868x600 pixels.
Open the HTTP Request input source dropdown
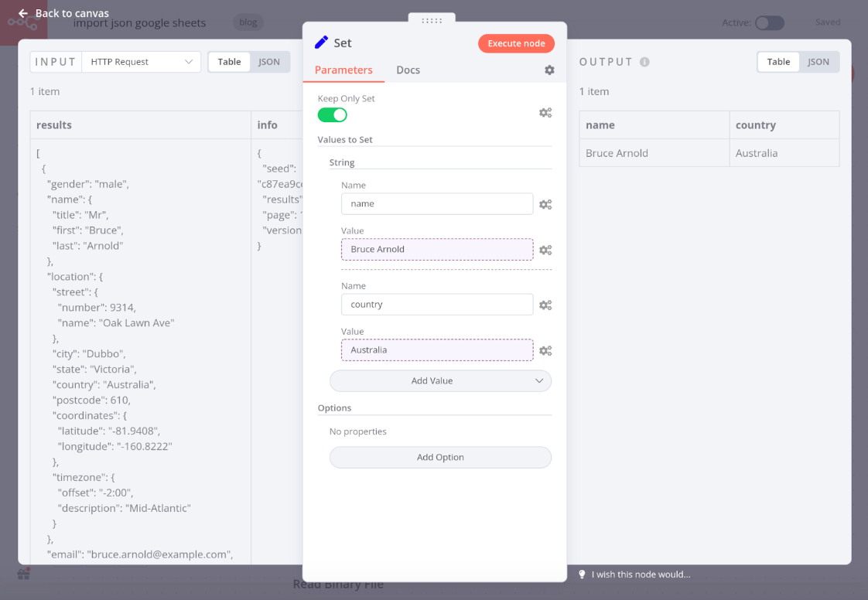141,61
